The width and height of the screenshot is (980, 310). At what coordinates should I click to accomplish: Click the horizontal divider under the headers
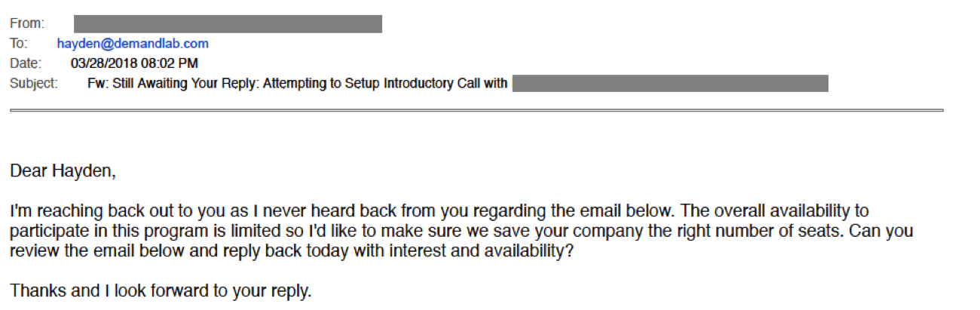(x=476, y=110)
